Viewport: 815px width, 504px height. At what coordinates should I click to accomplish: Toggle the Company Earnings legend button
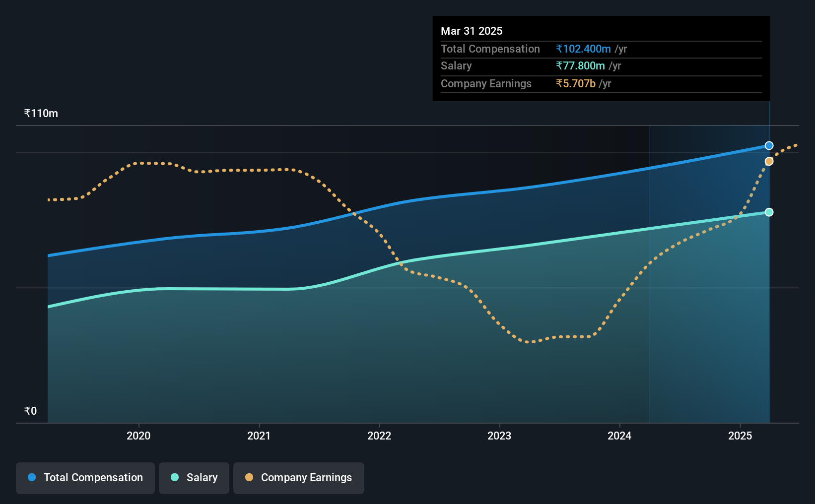299,478
